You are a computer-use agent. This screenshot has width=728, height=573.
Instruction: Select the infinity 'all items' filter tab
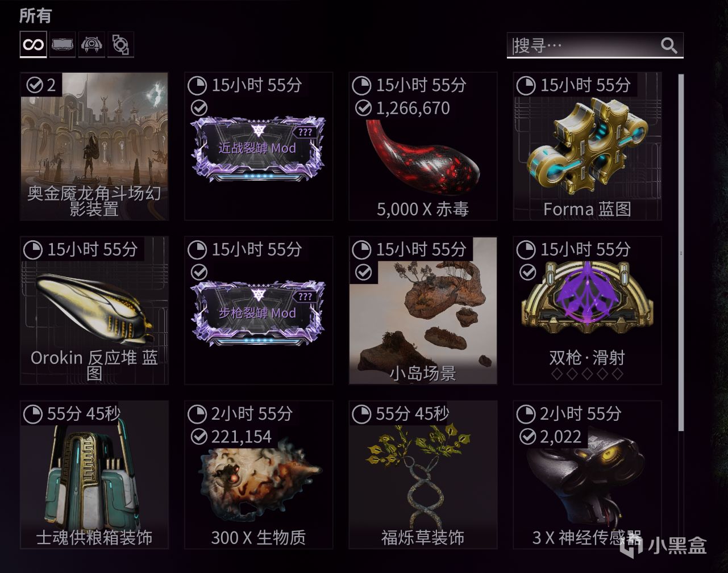click(x=33, y=44)
